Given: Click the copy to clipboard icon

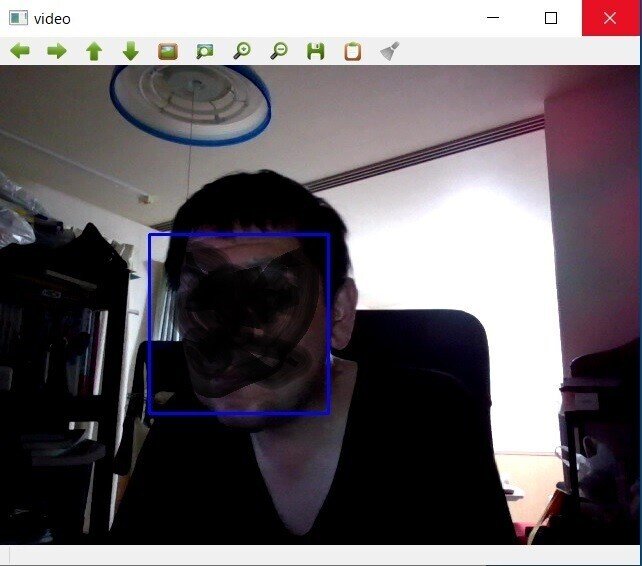Looking at the screenshot, I should click(353, 52).
